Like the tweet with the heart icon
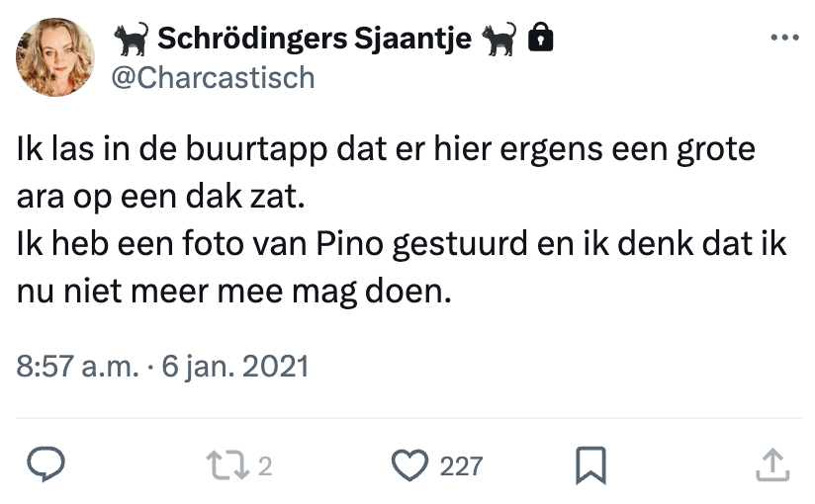 pos(409,464)
